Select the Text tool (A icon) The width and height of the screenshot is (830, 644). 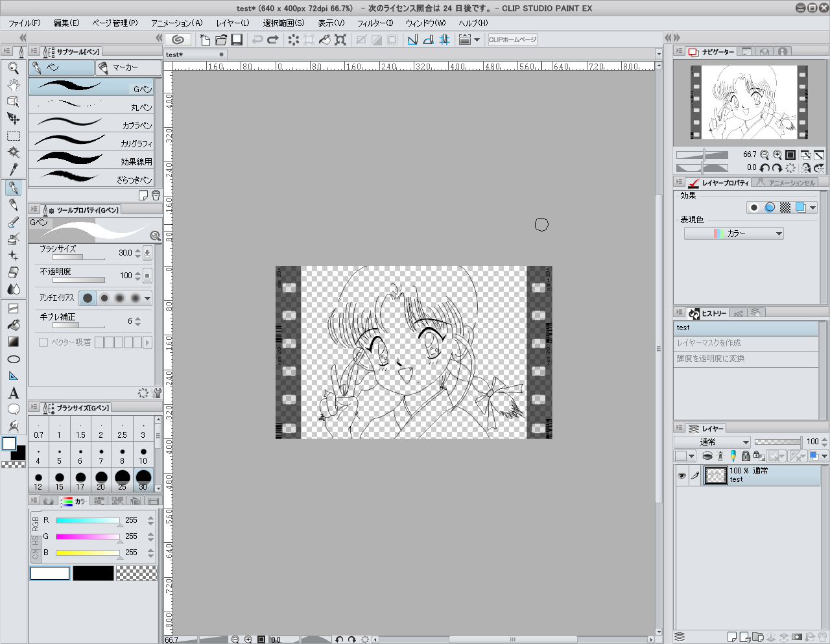pyautogui.click(x=13, y=393)
